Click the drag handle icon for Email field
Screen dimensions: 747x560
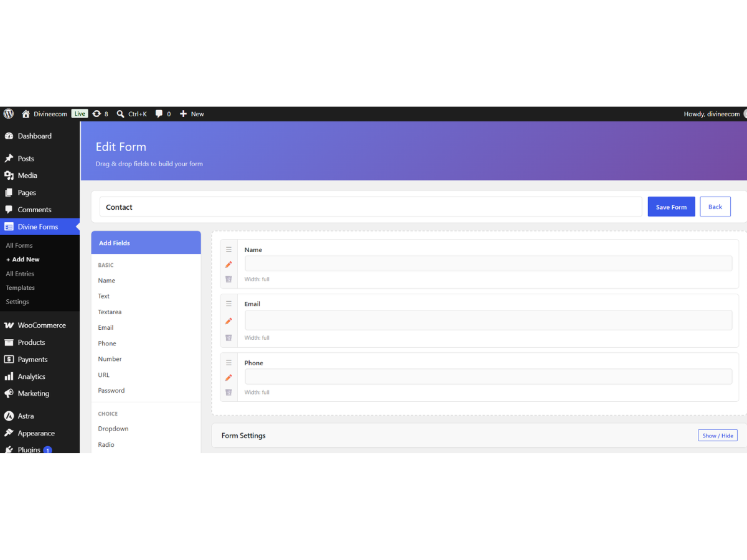[x=228, y=304]
